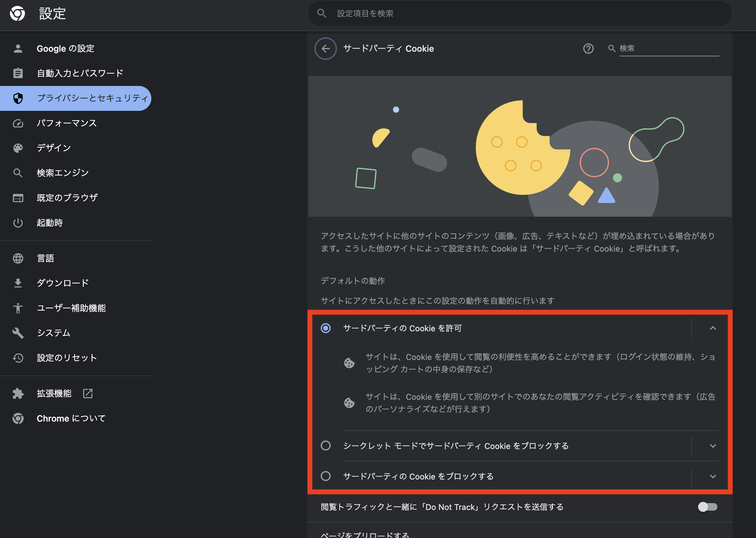Click the external-link icon next to 拡張機能
Viewport: 756px width, 538px height.
(x=87, y=394)
